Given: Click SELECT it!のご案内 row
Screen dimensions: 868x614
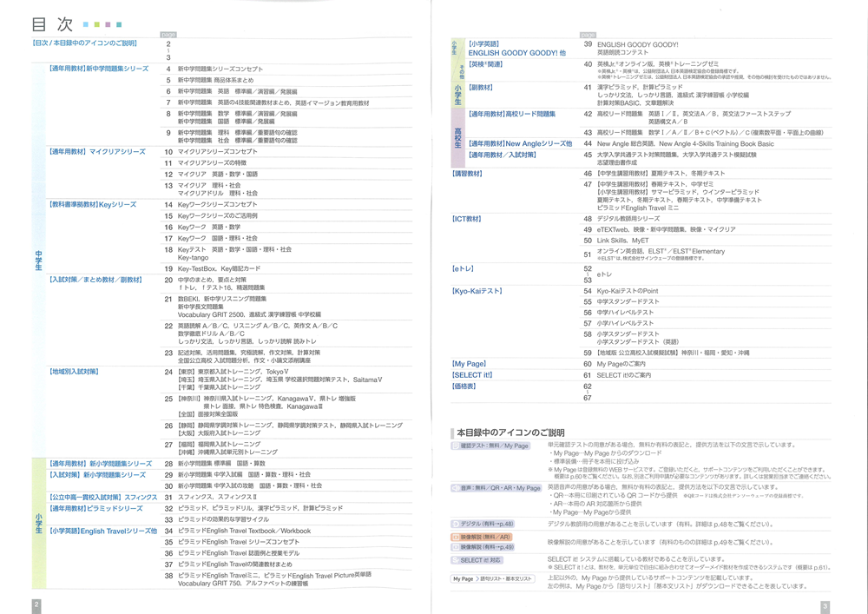Looking at the screenshot, I should pos(623,375).
